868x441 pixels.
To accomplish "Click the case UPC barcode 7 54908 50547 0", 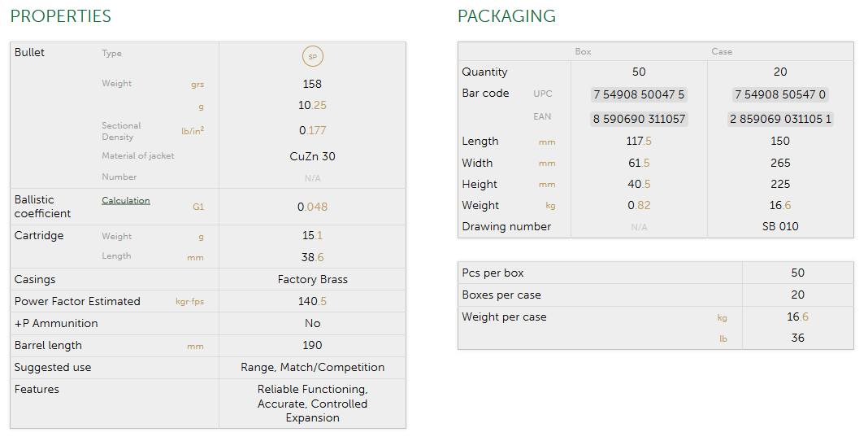I will [x=780, y=94].
